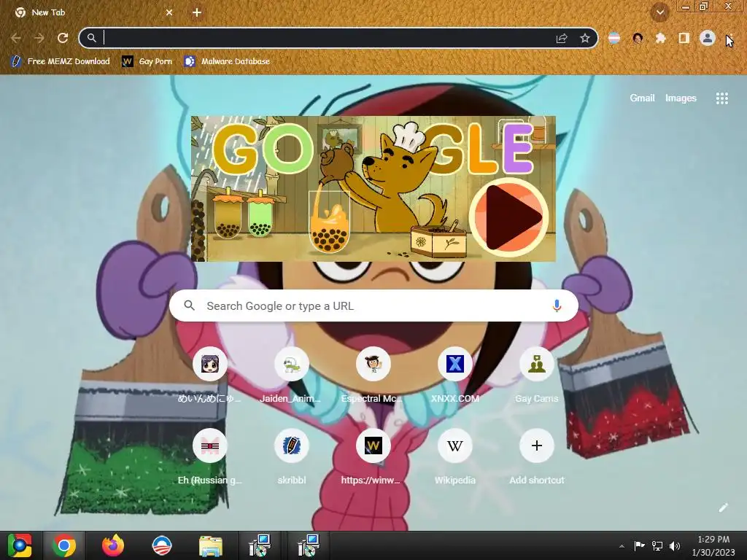Launch Firefox from the taskbar
Viewport: 747px width, 560px height.
coord(113,545)
